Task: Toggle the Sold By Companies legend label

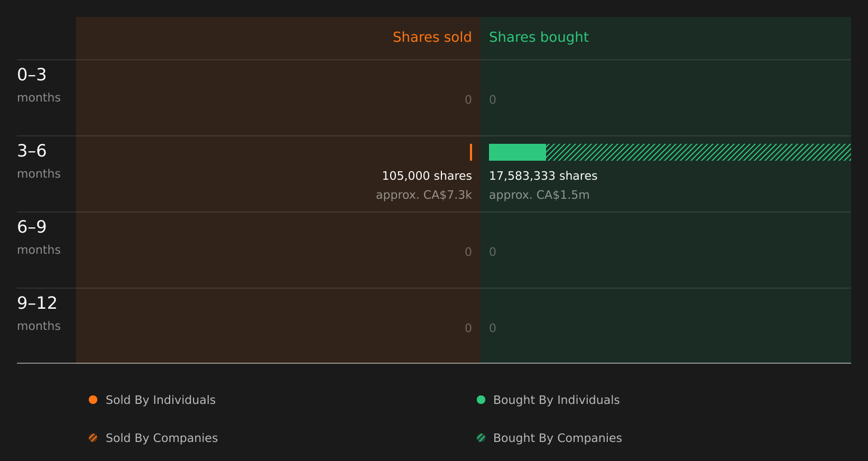Action: click(162, 438)
